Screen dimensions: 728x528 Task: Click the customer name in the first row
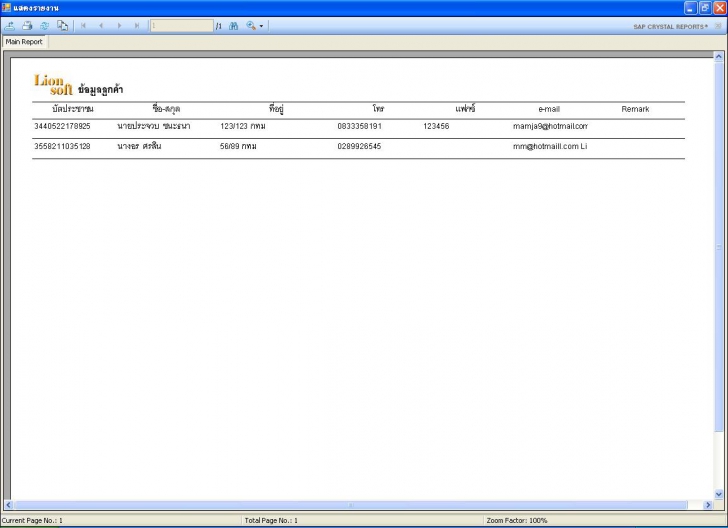coord(154,126)
